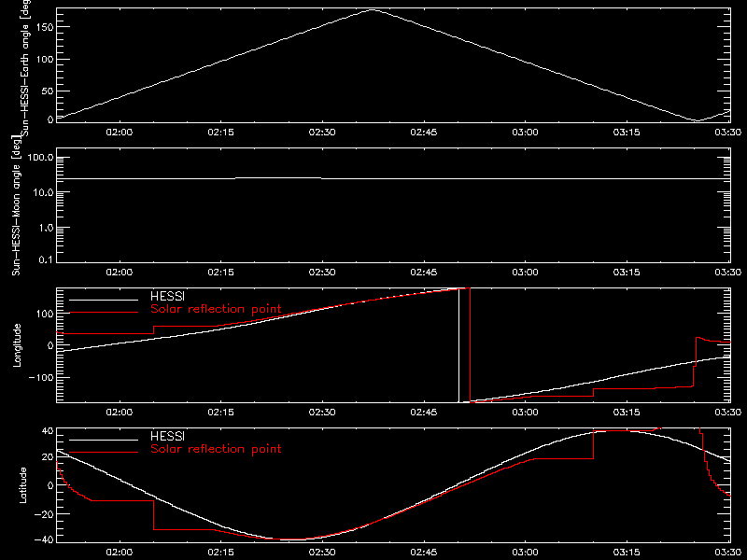Click the Sun-HESSI-Moon angle axis label
Image resolution: width=747 pixels, height=560 pixels.
pos(17,205)
